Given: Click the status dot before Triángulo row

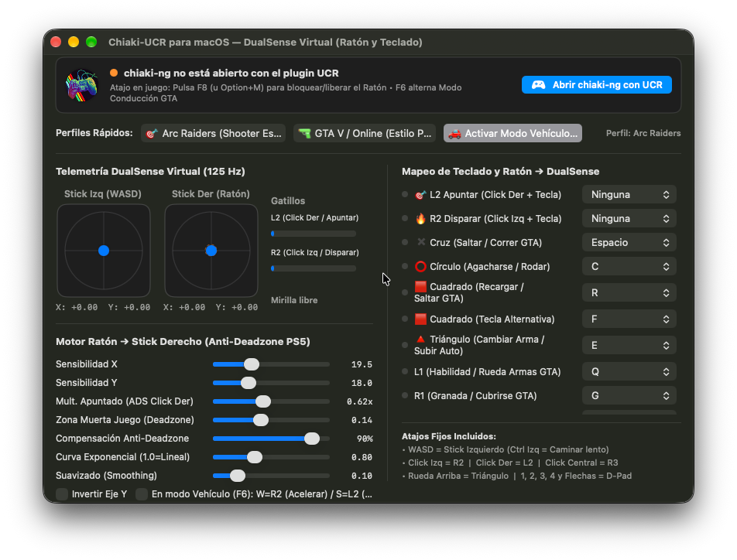Looking at the screenshot, I should pos(405,345).
